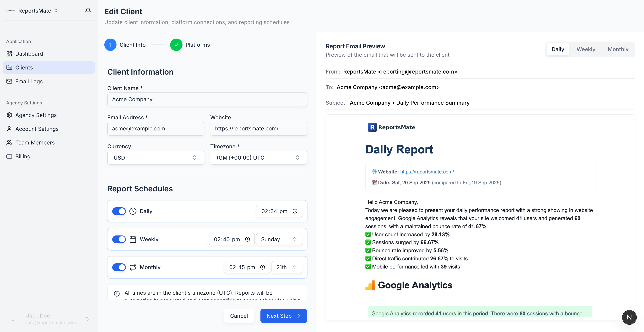Image resolution: width=644 pixels, height=332 pixels.
Task: Click the Client Name input field
Action: pyautogui.click(x=207, y=99)
